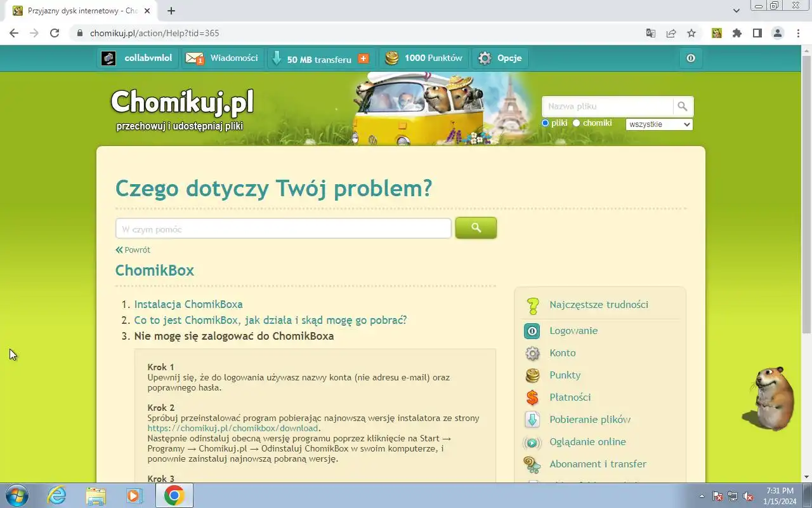Open the Najczęstsze trudności help category

click(599, 305)
